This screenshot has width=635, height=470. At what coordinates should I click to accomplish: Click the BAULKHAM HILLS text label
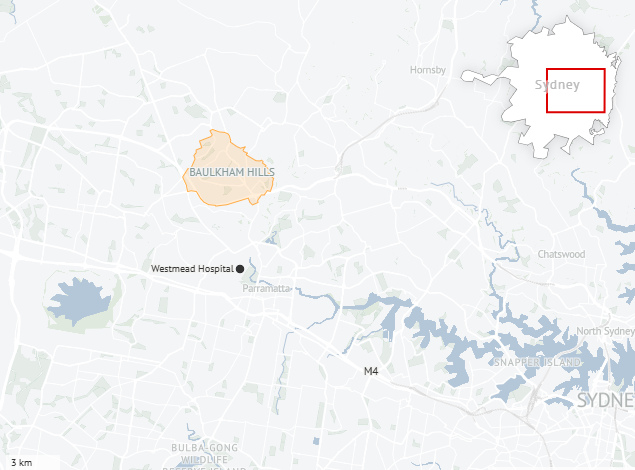point(232,172)
